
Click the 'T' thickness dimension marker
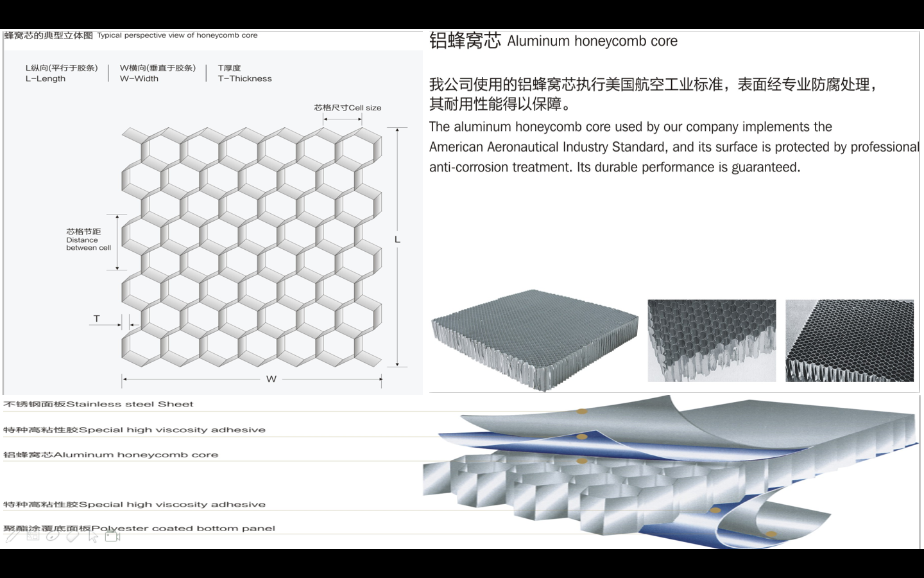pyautogui.click(x=97, y=319)
